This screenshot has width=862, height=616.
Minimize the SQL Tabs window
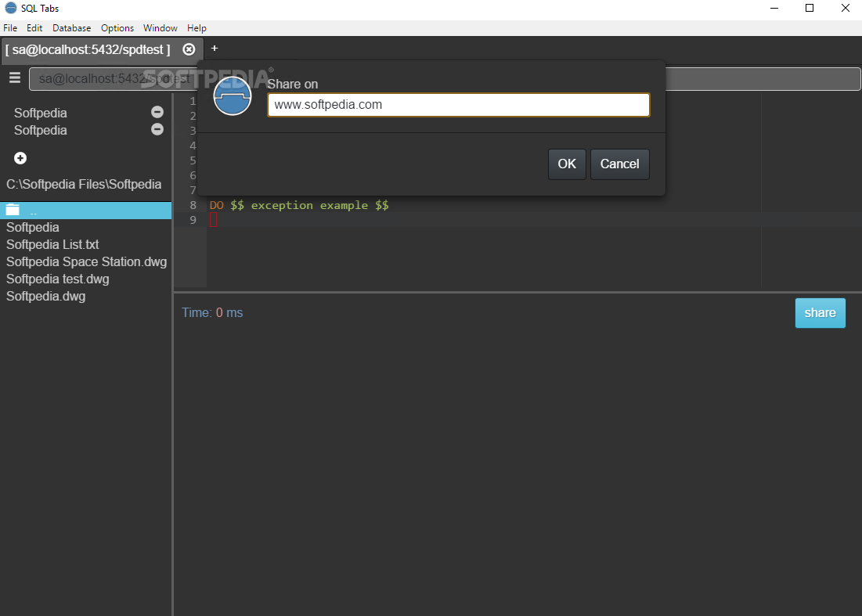774,9
